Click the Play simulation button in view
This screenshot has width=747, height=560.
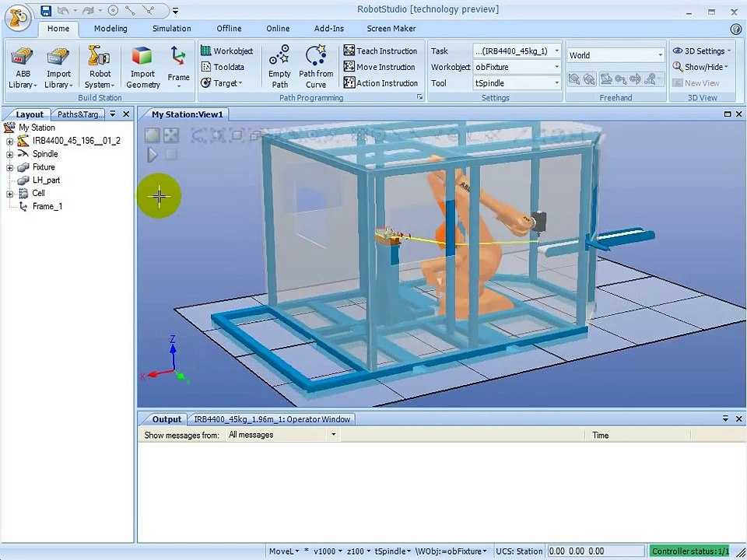(153, 155)
